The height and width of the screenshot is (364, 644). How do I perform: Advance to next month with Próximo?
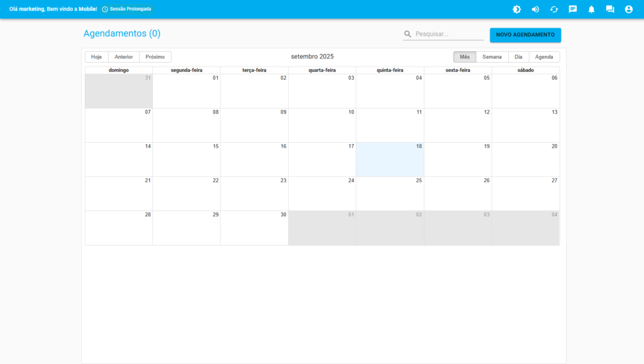pos(155,57)
